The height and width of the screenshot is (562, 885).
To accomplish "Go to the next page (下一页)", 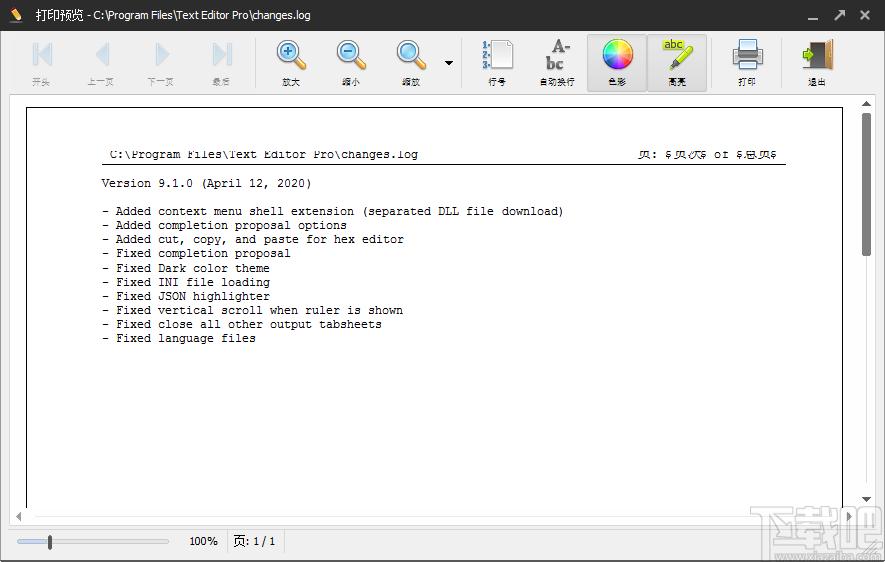I will click(x=161, y=62).
